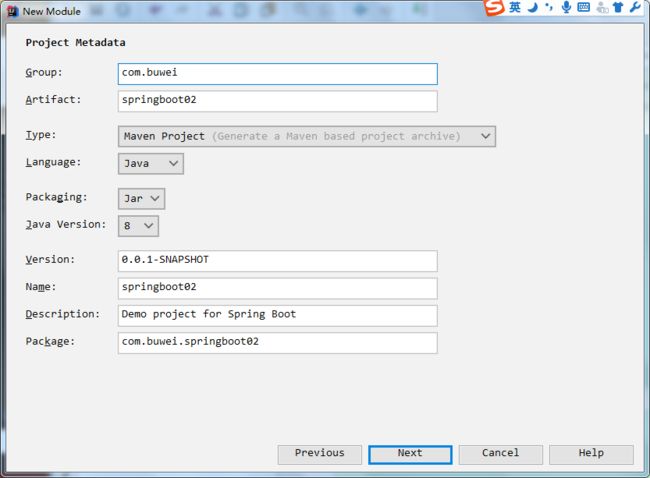Open the Type dropdown showing Maven Project
The width and height of the screenshot is (650, 478).
pyautogui.click(x=307, y=136)
